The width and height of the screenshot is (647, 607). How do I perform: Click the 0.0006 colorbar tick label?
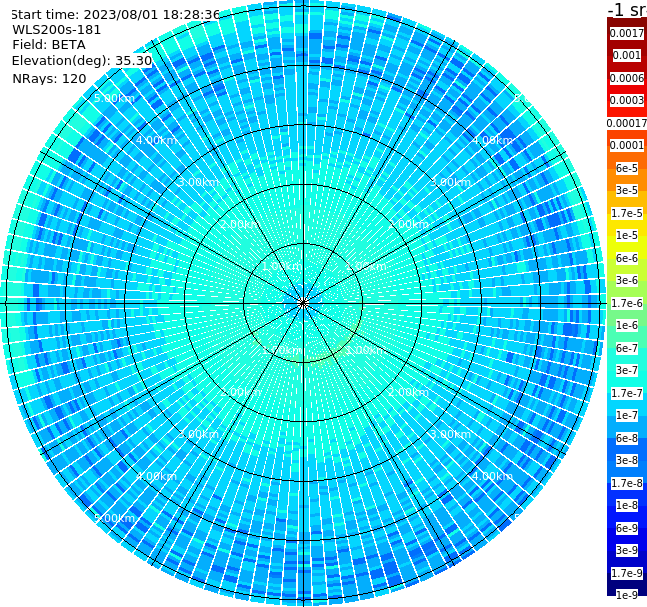click(627, 78)
